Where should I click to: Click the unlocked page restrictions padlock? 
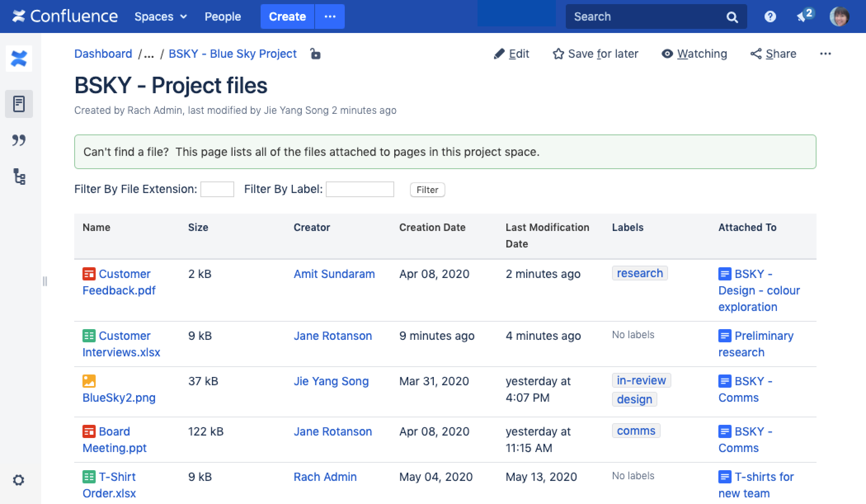click(x=315, y=54)
